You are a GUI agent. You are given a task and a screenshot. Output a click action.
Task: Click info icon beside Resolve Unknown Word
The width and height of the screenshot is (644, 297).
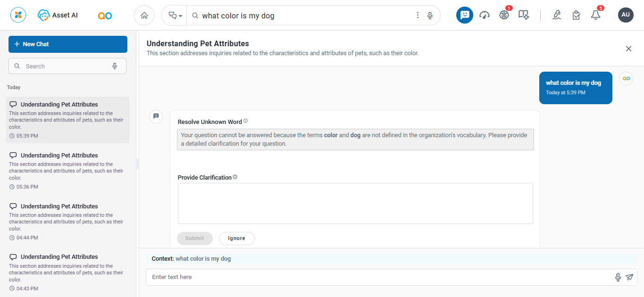click(245, 121)
